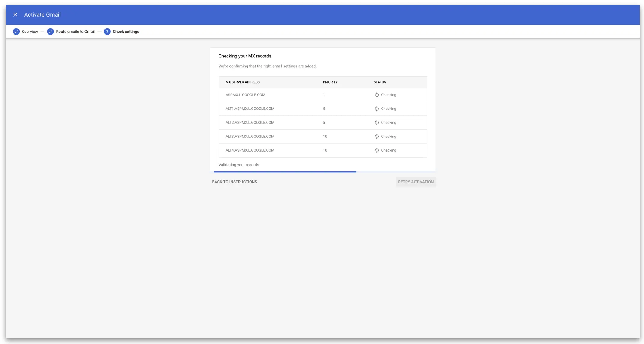The width and height of the screenshot is (644, 344).
Task: Click the checking spinner for ASPMX.L.GOOGLE.COM
Action: click(376, 95)
